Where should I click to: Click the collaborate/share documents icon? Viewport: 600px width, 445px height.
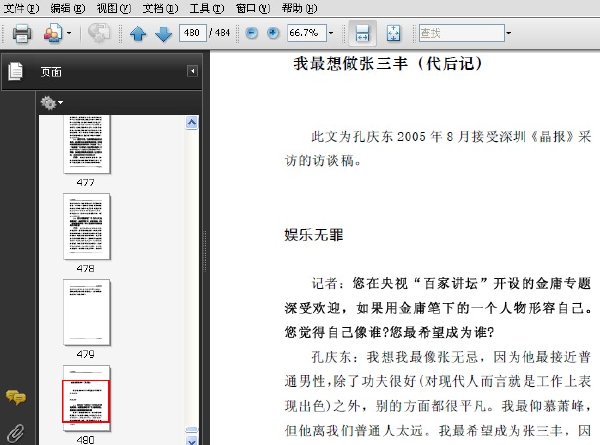(x=53, y=33)
